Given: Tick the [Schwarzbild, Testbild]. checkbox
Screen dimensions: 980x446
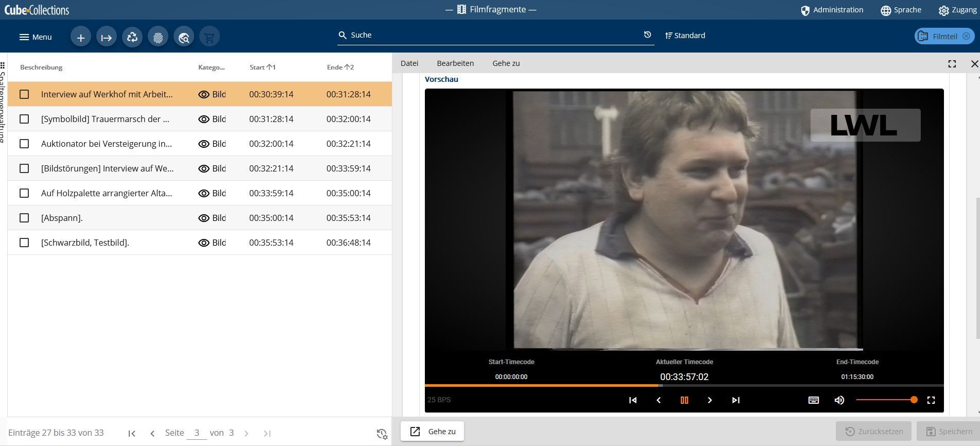Looking at the screenshot, I should pyautogui.click(x=24, y=243).
